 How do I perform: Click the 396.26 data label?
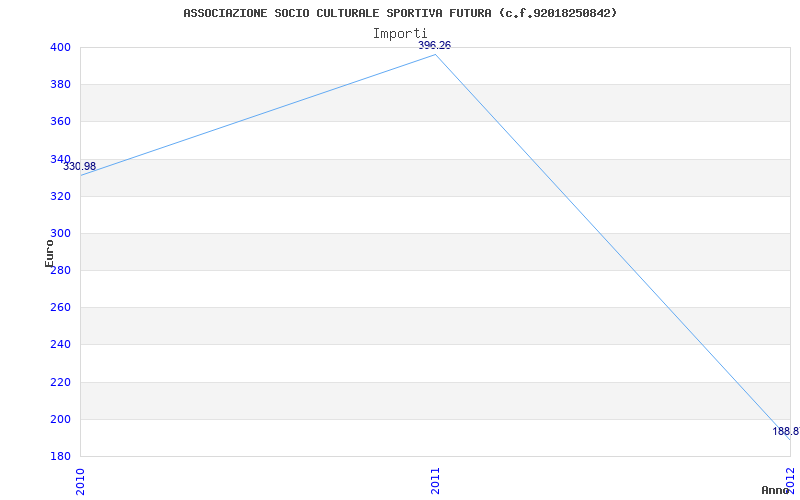tap(435, 45)
